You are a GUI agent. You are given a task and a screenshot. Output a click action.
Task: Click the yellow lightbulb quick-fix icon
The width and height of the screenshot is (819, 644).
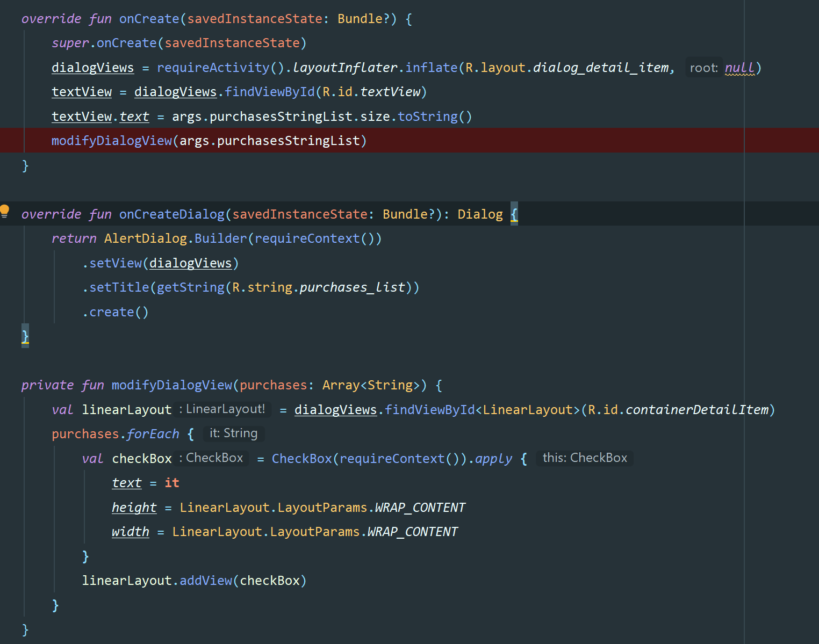[x=5, y=211]
